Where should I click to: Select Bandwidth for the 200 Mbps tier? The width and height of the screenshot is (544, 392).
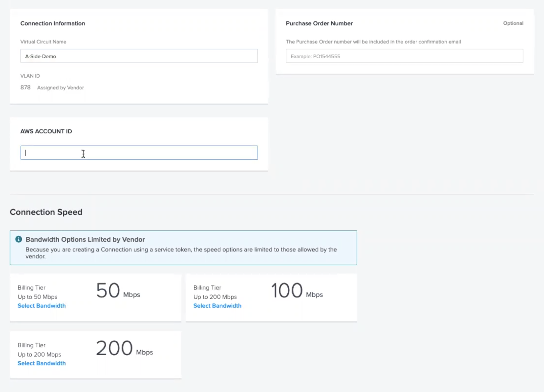[41, 363]
